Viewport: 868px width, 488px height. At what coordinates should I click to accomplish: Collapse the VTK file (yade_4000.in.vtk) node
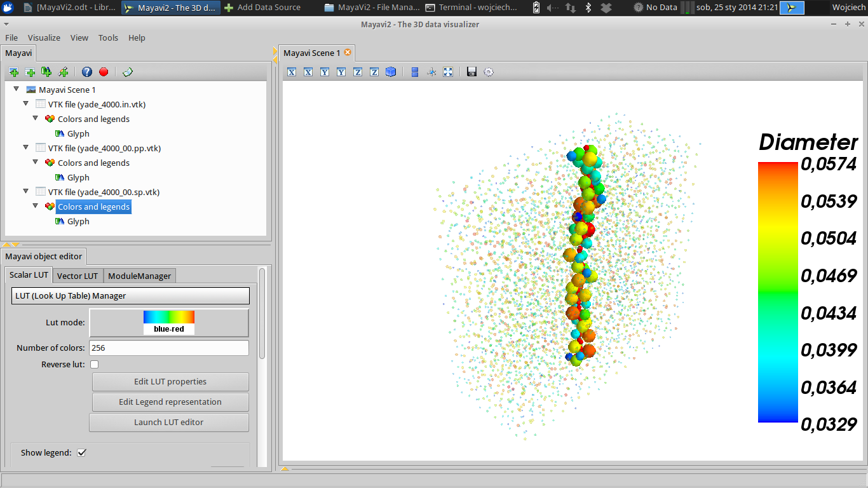point(25,104)
